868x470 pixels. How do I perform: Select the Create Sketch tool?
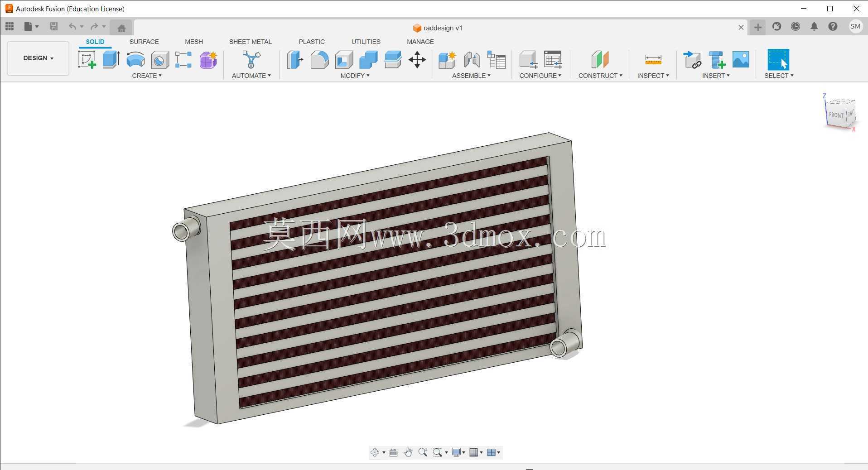coord(87,59)
